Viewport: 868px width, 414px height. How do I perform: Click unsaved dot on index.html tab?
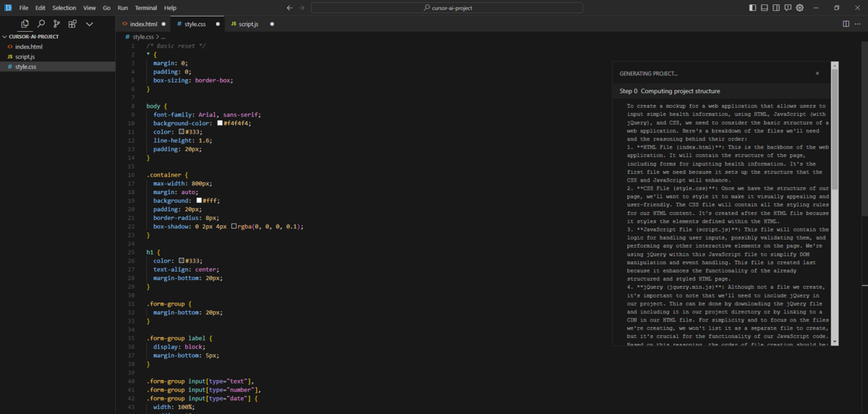coord(163,24)
